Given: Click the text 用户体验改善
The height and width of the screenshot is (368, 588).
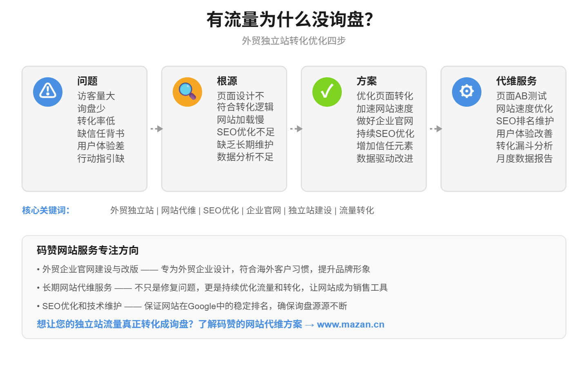Looking at the screenshot, I should coord(525,133).
